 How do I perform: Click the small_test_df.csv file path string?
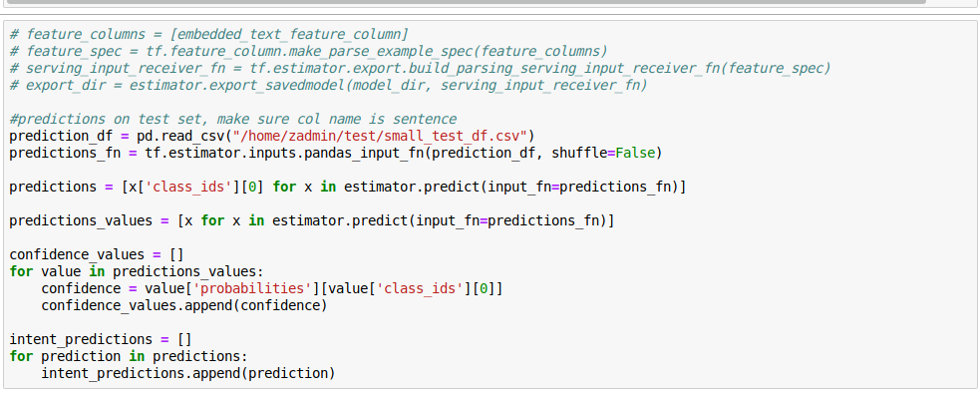tap(381, 136)
